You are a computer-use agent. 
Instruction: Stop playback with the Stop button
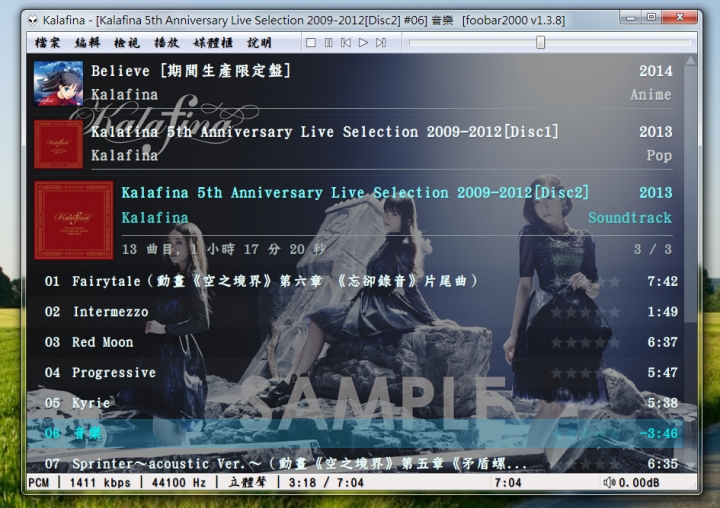(311, 43)
